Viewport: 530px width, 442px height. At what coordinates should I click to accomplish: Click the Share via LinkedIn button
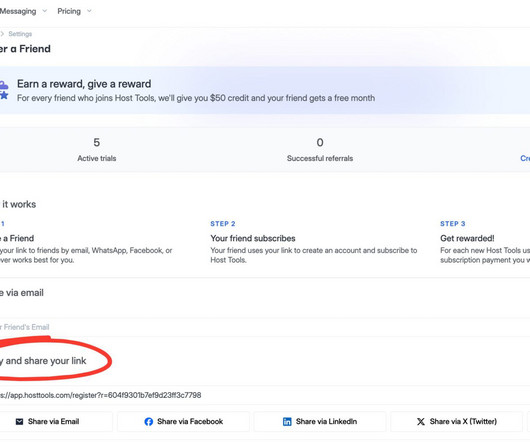(320, 421)
